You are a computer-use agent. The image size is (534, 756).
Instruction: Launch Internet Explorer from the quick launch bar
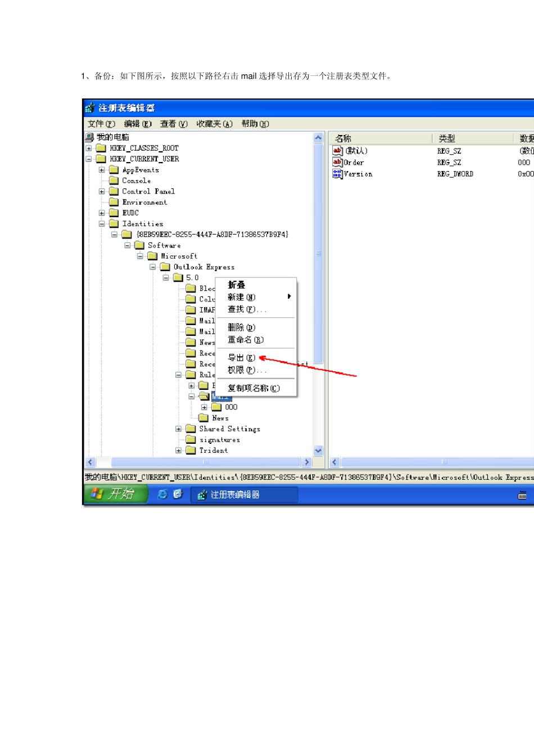[163, 494]
